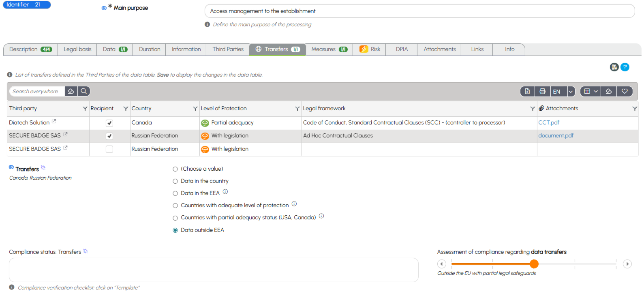Open the blue help question mark

(x=625, y=67)
